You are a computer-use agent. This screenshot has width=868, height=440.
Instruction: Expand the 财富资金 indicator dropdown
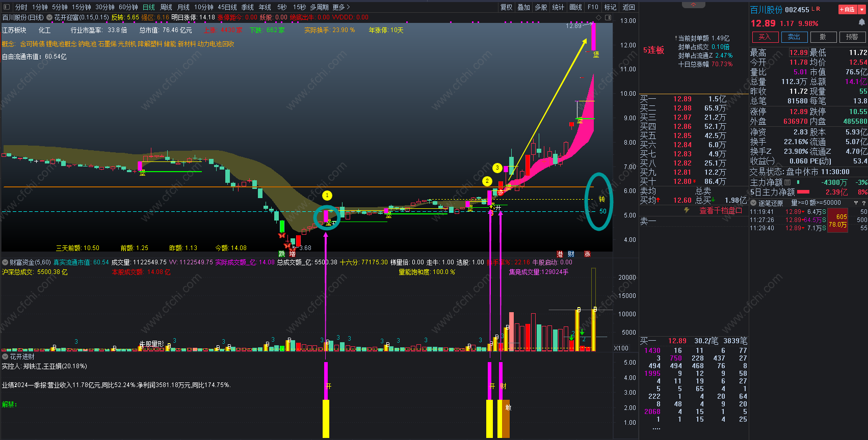pyautogui.click(x=5, y=262)
